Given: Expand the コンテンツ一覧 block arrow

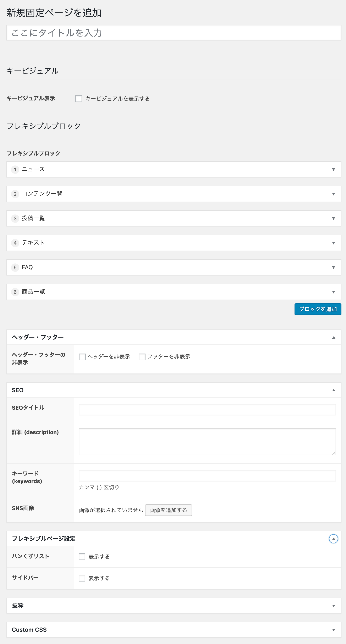Looking at the screenshot, I should coord(333,194).
